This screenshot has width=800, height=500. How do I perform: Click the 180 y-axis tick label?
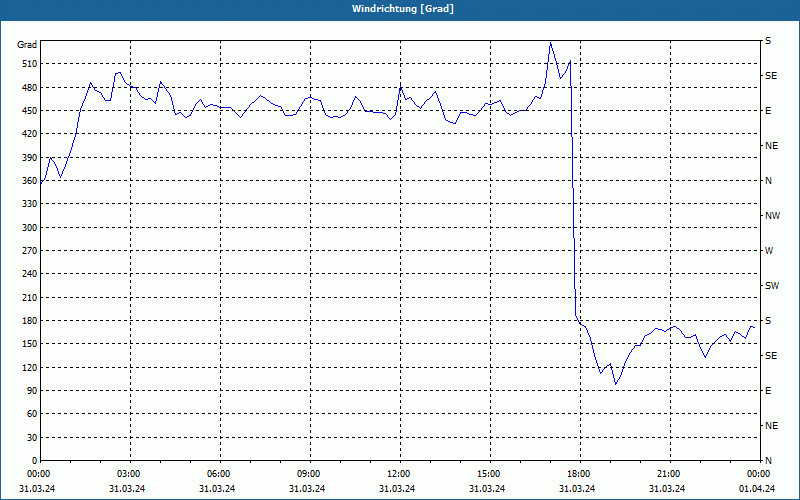point(29,321)
